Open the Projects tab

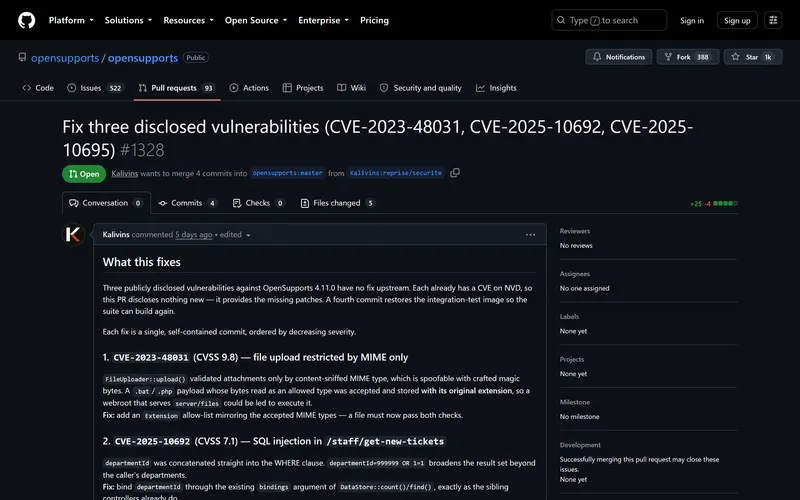tap(303, 88)
